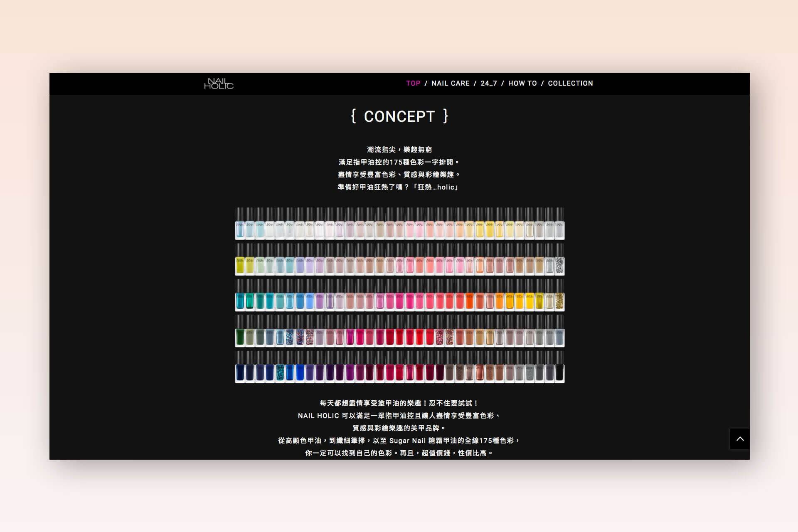The image size is (798, 532).
Task: Select the bright orange bottle in third row
Action: click(470, 300)
